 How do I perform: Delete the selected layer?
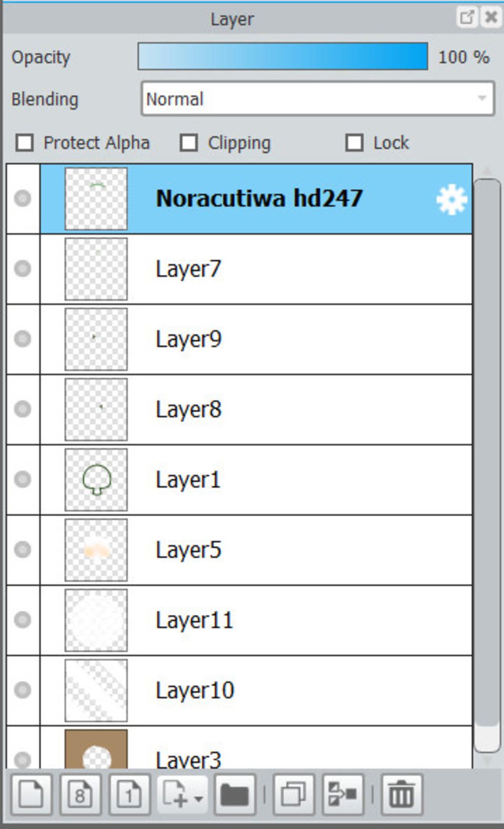[x=401, y=794]
